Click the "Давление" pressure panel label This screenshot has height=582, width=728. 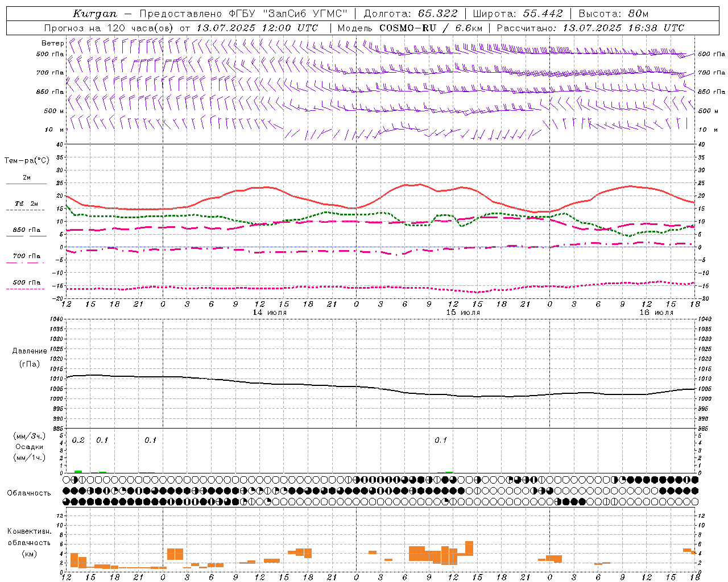coord(28,351)
